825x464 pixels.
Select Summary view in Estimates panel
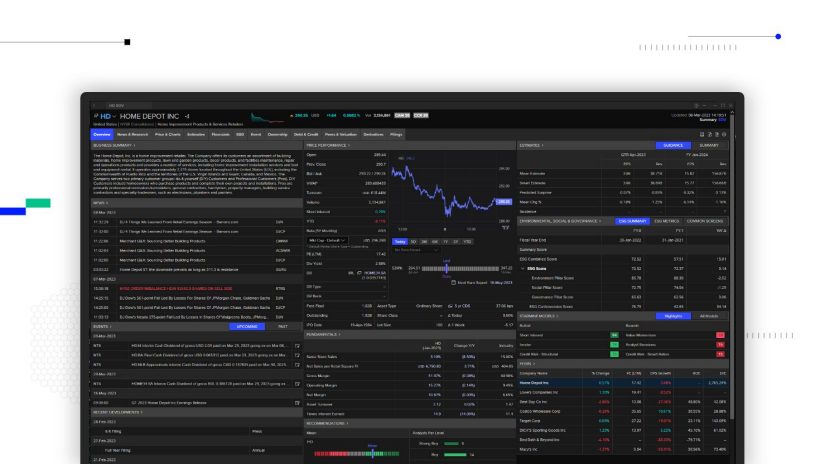click(x=709, y=145)
